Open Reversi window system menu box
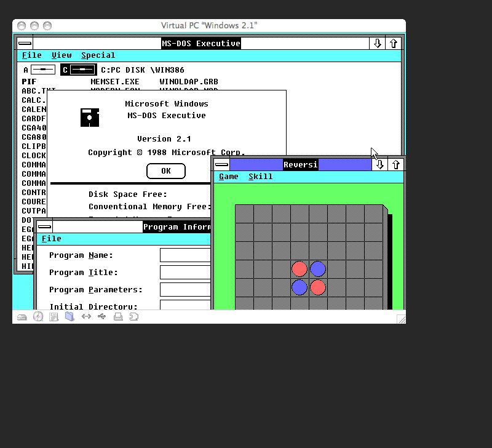Screen dimensions: 492x448 tap(222, 164)
